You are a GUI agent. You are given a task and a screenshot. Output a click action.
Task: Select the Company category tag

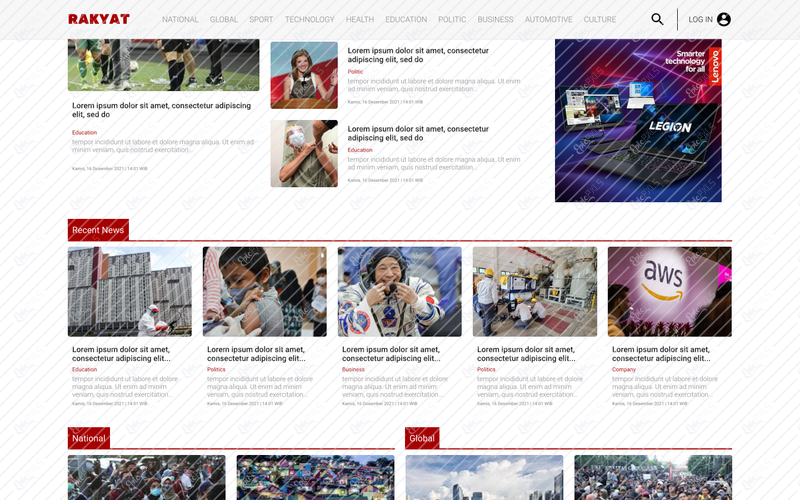tap(623, 369)
